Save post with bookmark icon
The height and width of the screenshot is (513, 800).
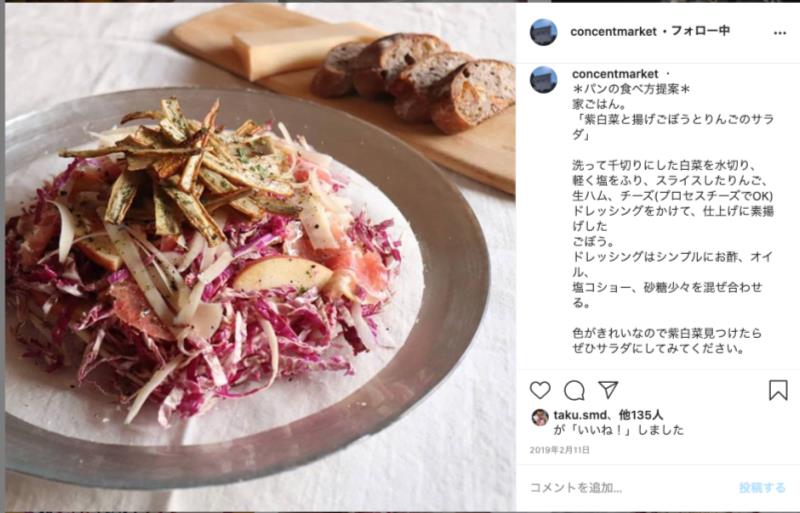[x=778, y=390]
